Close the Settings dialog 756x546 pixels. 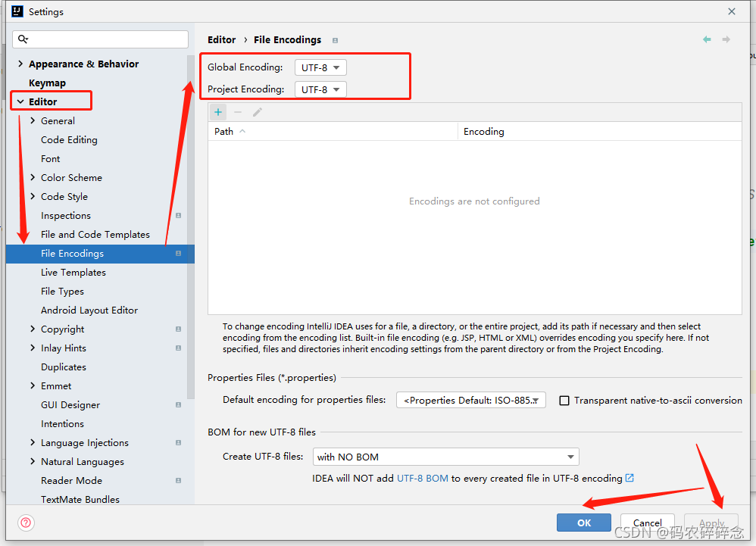[732, 11]
